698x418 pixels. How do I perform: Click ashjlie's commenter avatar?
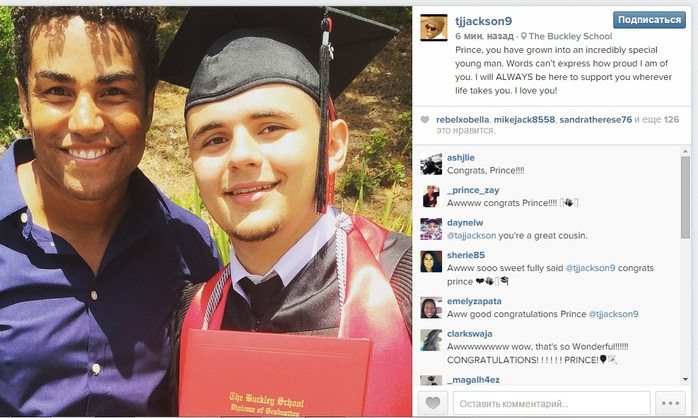pos(431,164)
